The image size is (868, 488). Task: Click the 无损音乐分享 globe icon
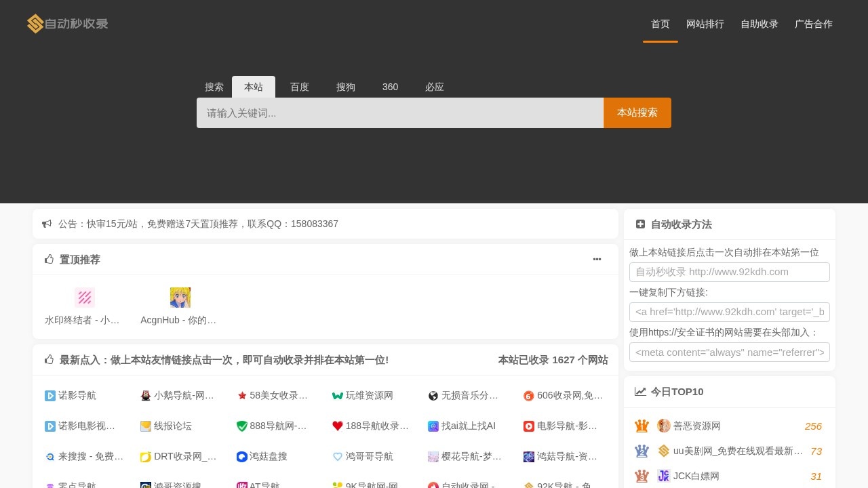point(433,396)
